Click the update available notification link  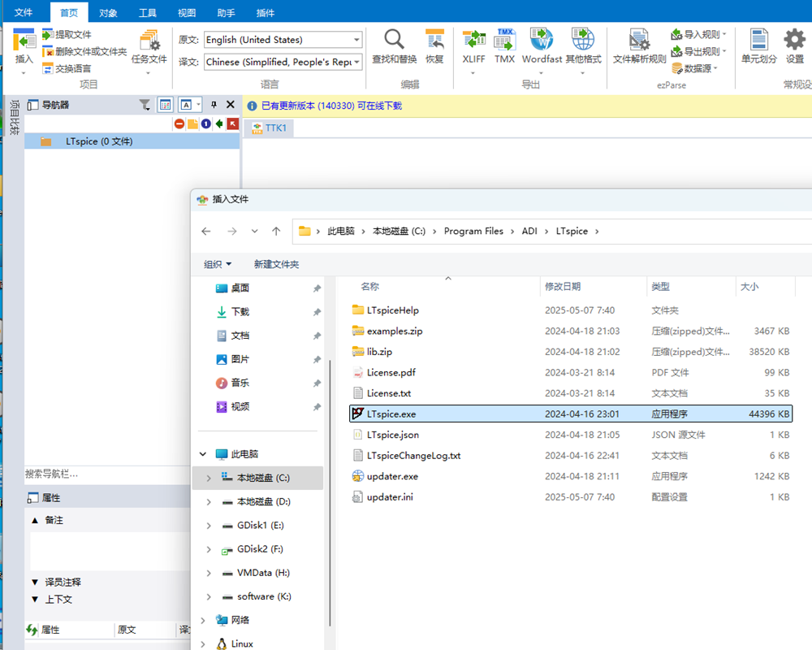coord(331,106)
